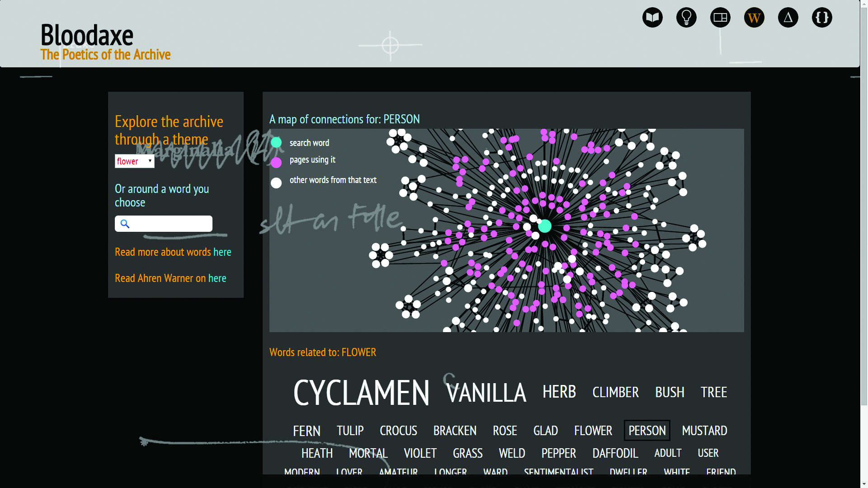
Task: Click the triangle shape icon
Action: point(788,18)
